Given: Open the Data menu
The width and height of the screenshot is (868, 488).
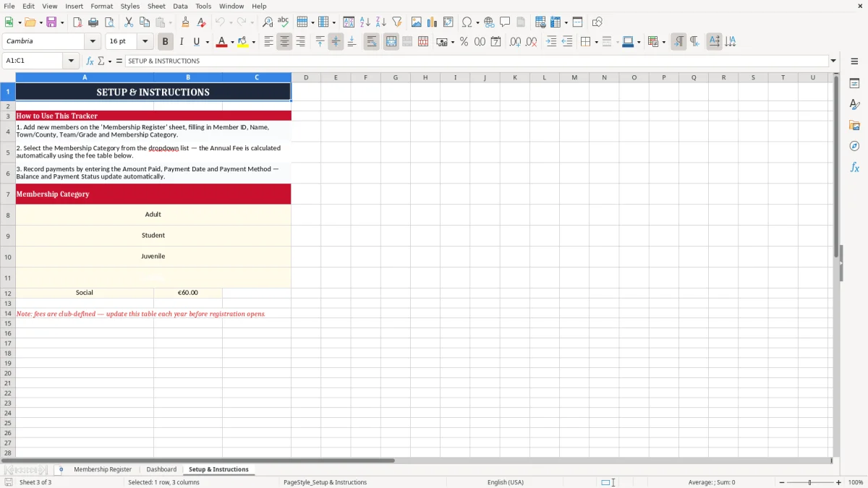Looking at the screenshot, I should pos(180,6).
